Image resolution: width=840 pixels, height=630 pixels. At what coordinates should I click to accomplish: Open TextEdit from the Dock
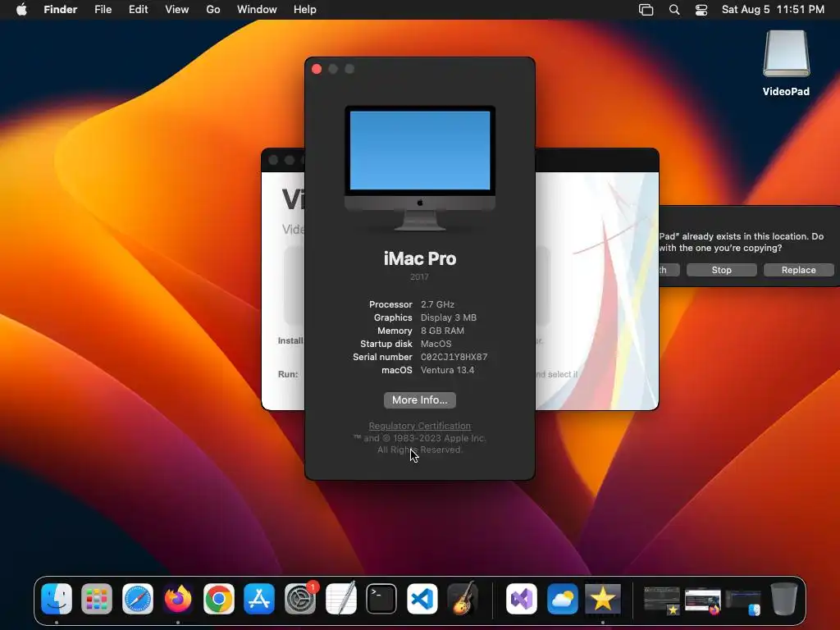[x=340, y=598]
